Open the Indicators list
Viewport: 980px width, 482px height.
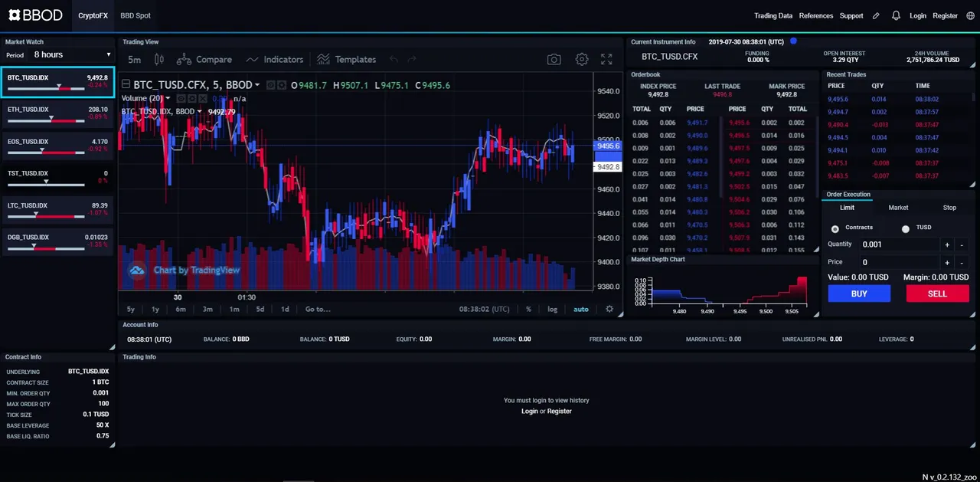tap(274, 59)
